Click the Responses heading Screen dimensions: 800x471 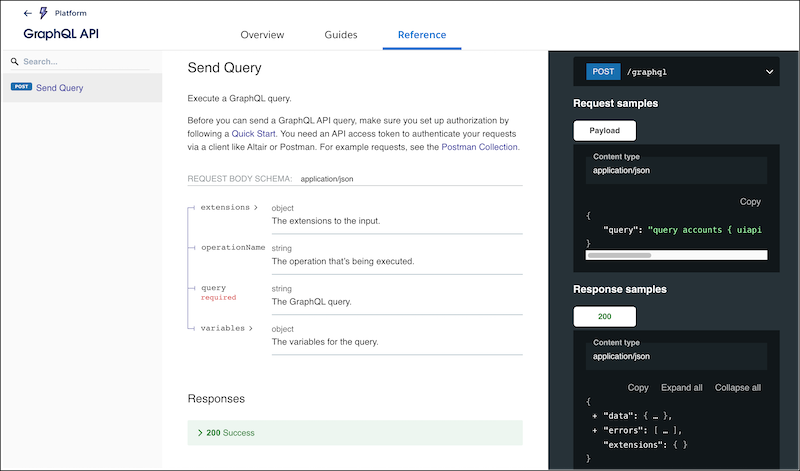[x=216, y=399]
